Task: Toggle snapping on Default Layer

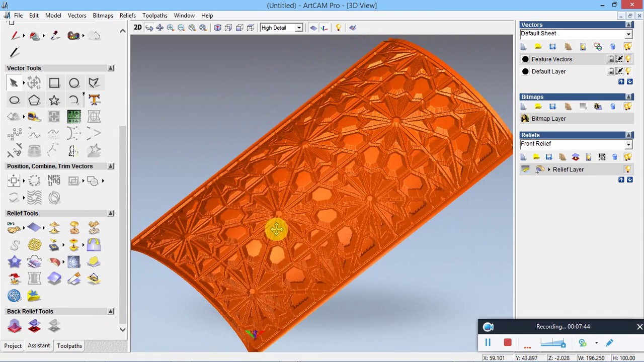Action: point(620,71)
